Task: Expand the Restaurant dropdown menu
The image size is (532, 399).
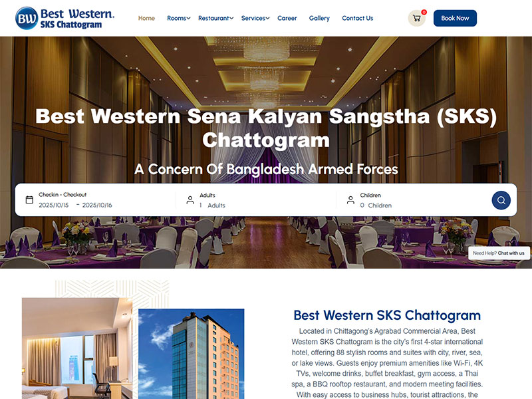Action: pos(215,19)
